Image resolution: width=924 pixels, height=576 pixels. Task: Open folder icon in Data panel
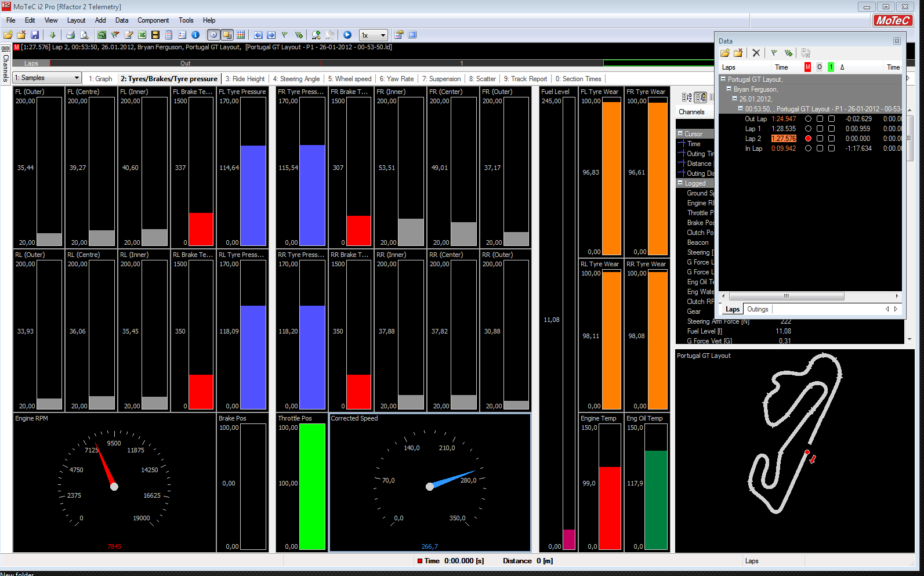(725, 53)
